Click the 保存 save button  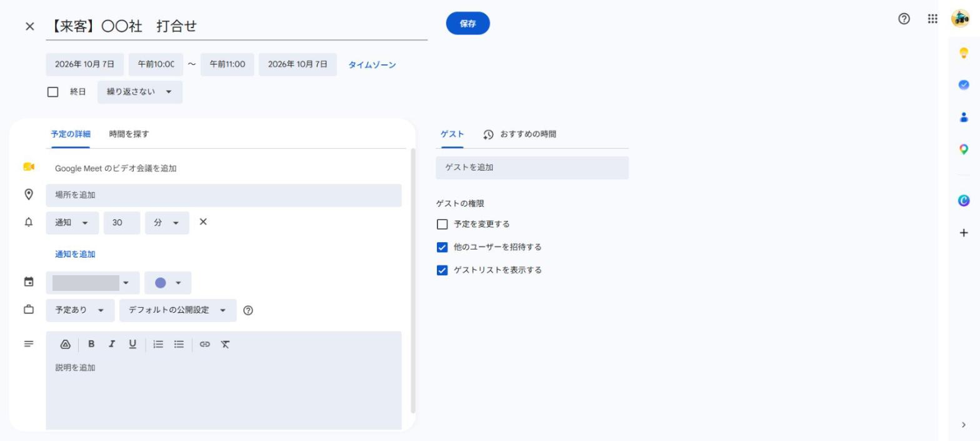(468, 23)
